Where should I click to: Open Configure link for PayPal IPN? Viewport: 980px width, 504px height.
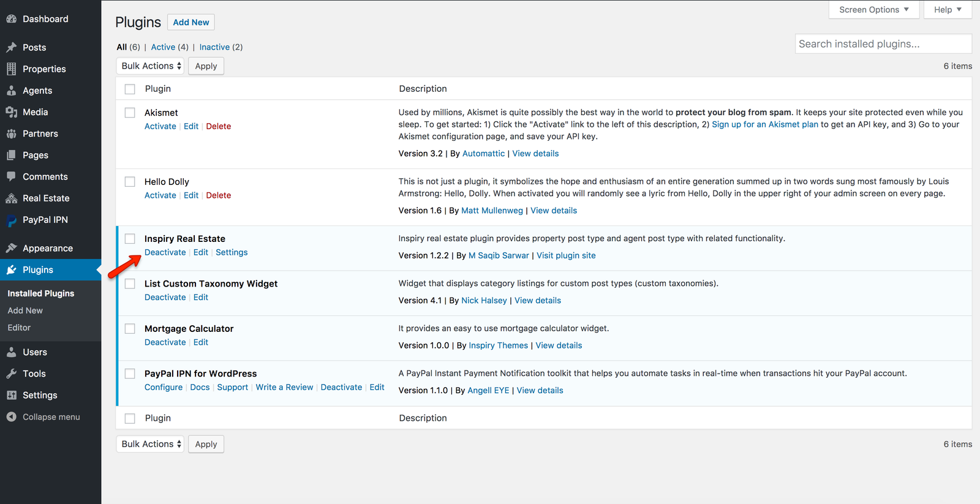[164, 387]
